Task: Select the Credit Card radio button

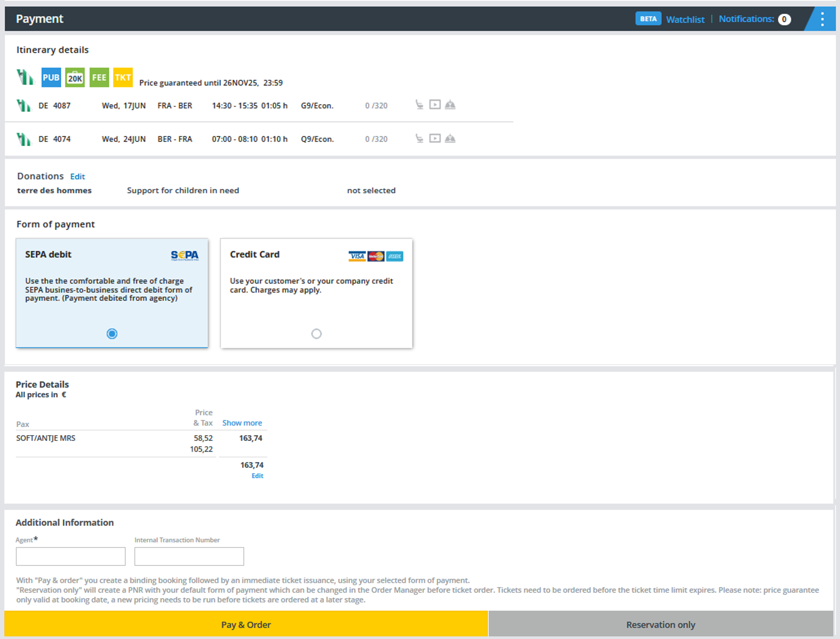Action: tap(316, 333)
